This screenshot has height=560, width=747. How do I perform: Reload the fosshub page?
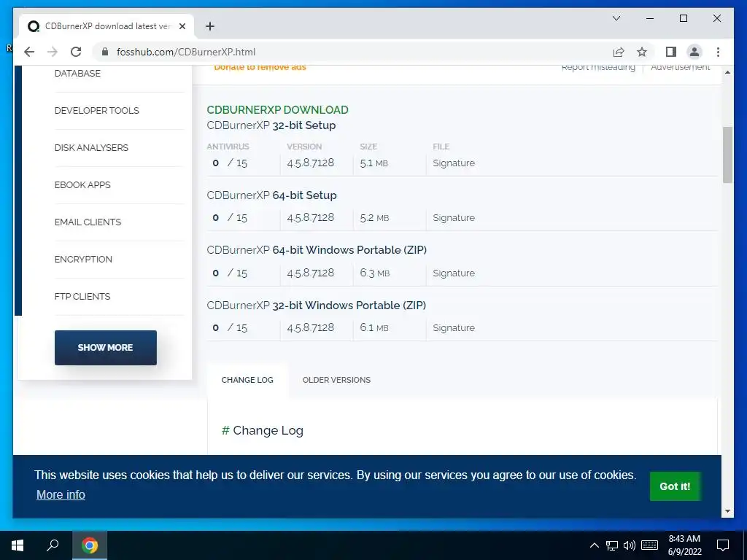[76, 52]
